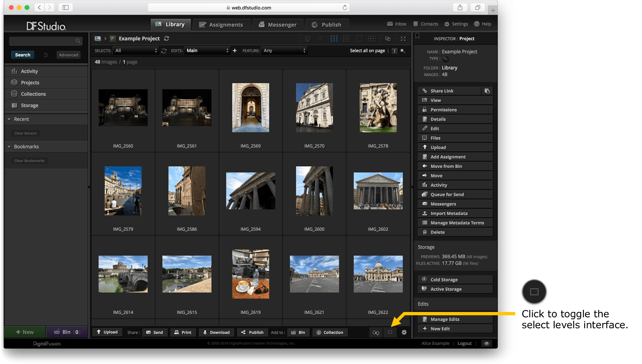Open Settings in the top bar
The height and width of the screenshot is (364, 642).
click(456, 24)
